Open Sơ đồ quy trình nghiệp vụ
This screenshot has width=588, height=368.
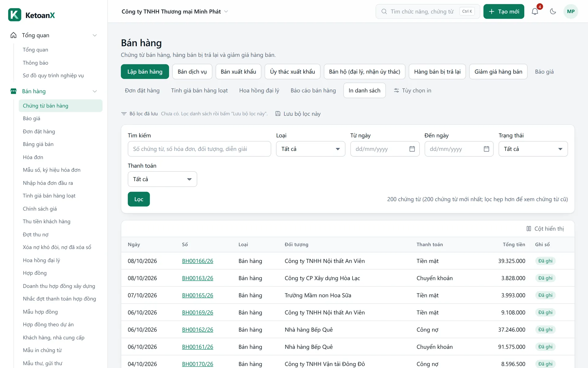coord(53,75)
